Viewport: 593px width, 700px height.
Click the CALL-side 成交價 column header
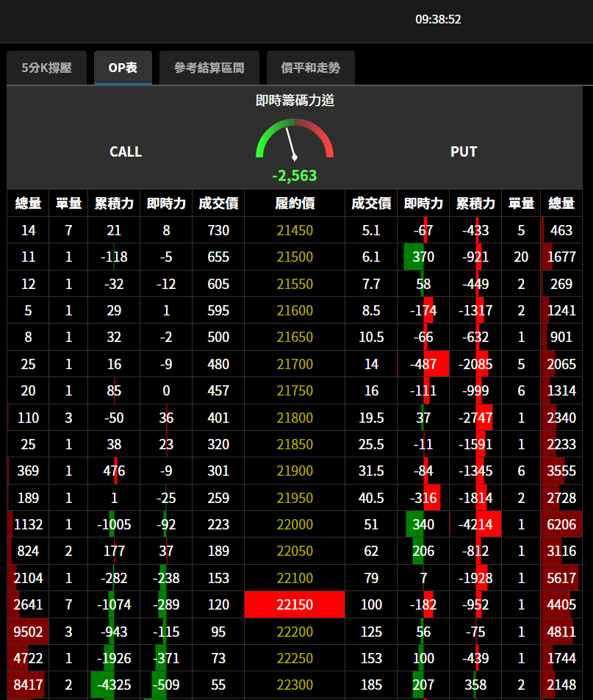click(218, 204)
